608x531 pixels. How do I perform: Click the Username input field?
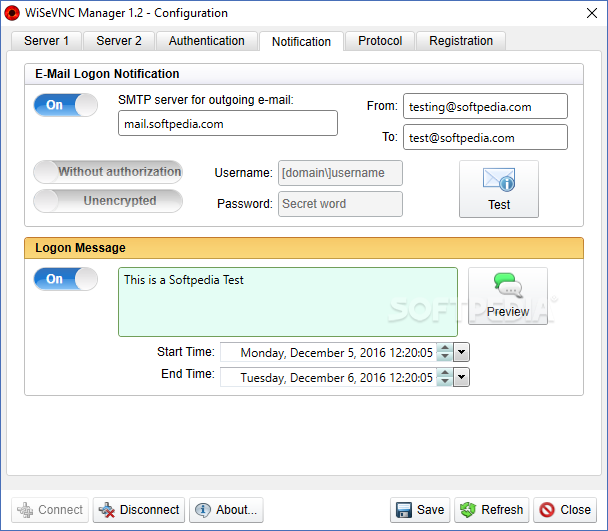click(x=340, y=173)
